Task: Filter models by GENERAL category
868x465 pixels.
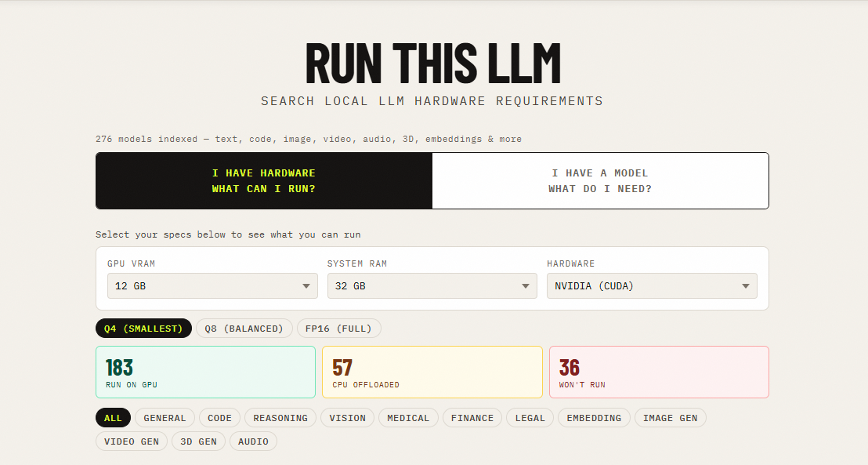Action: (x=165, y=417)
